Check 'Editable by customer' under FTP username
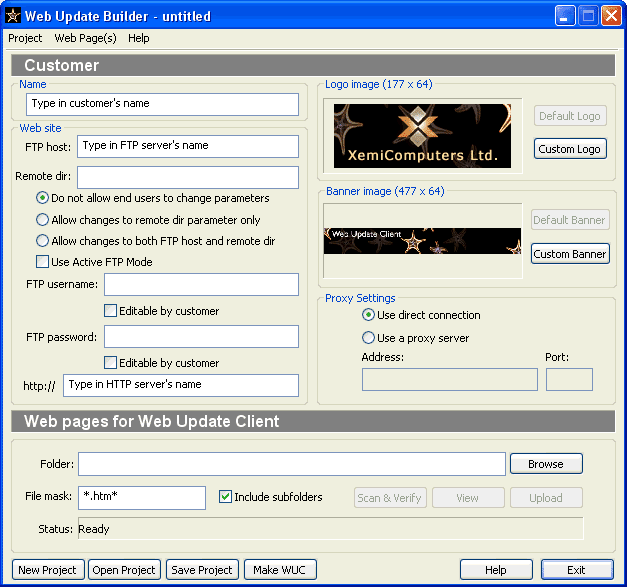The image size is (627, 587). pyautogui.click(x=111, y=311)
